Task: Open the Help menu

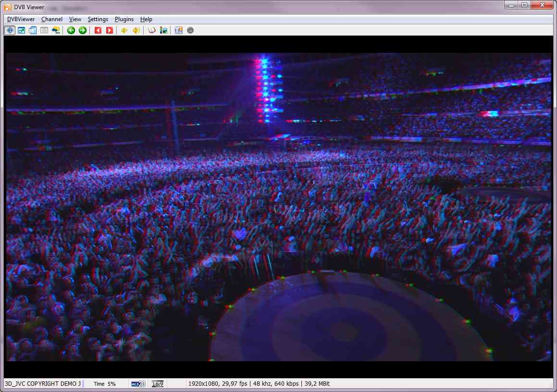Action: (x=146, y=19)
